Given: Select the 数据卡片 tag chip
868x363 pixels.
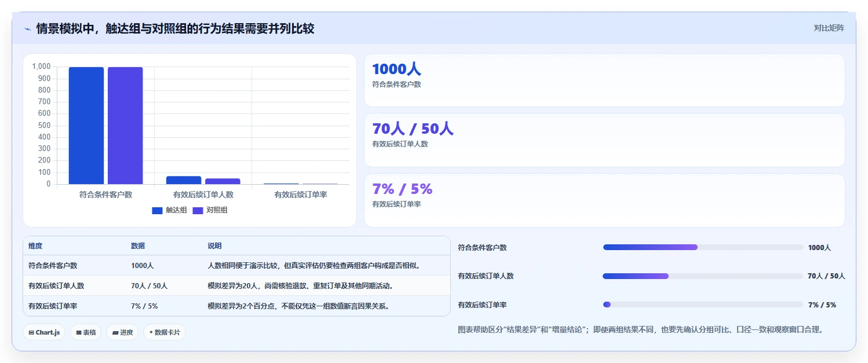Looking at the screenshot, I should point(165,332).
